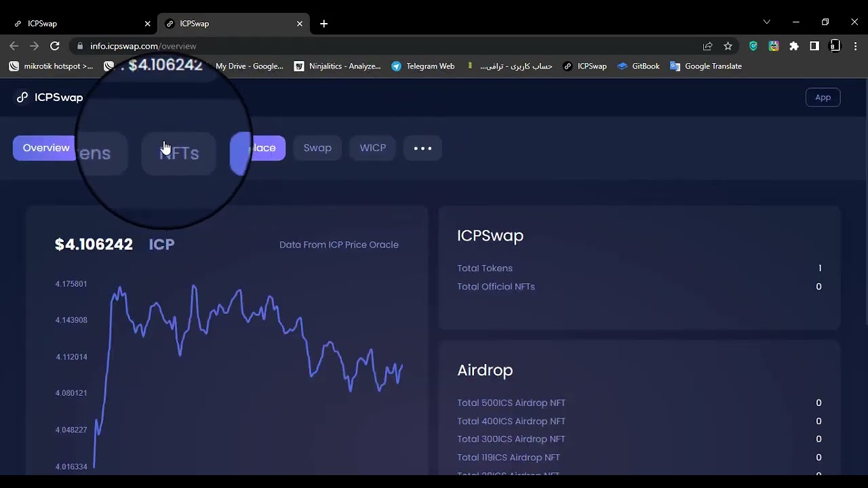Click the 4.048227 axis value
Screen dimensions: 868x488
[71, 430]
